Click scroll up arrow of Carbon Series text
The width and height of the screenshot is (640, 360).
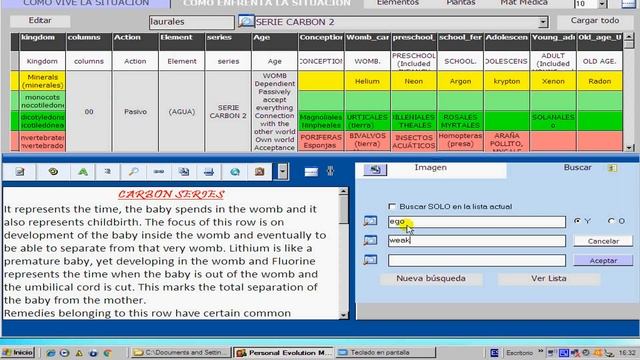tap(344, 191)
